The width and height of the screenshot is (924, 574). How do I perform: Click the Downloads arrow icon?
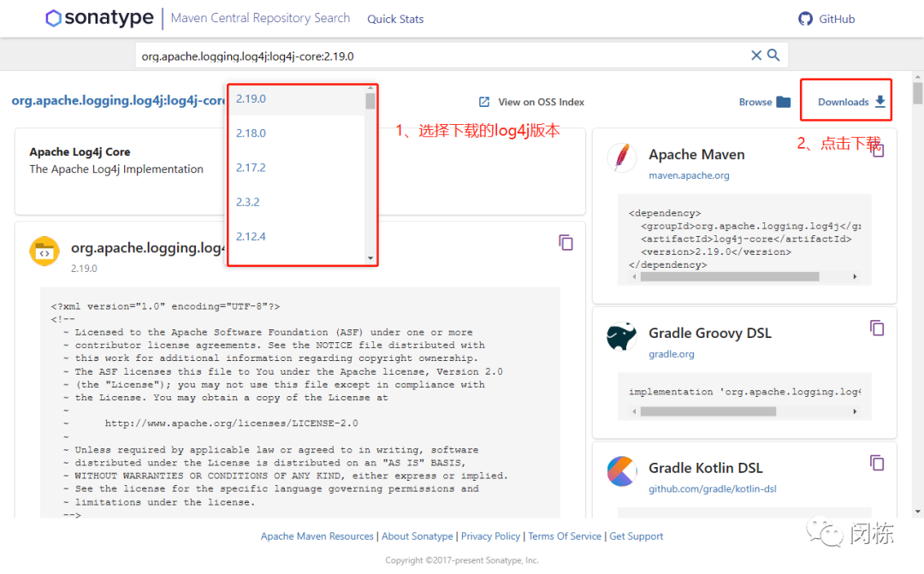tap(880, 101)
